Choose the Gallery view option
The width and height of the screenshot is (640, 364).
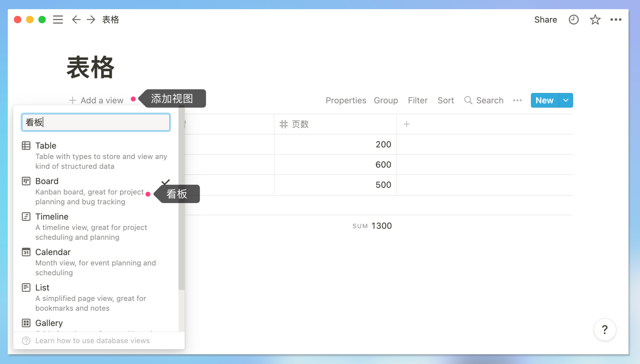96,324
